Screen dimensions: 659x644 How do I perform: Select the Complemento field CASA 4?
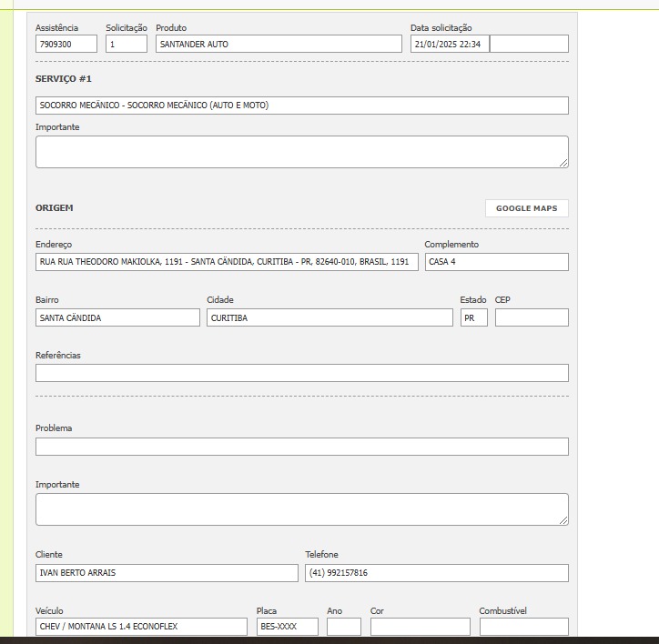[497, 262]
